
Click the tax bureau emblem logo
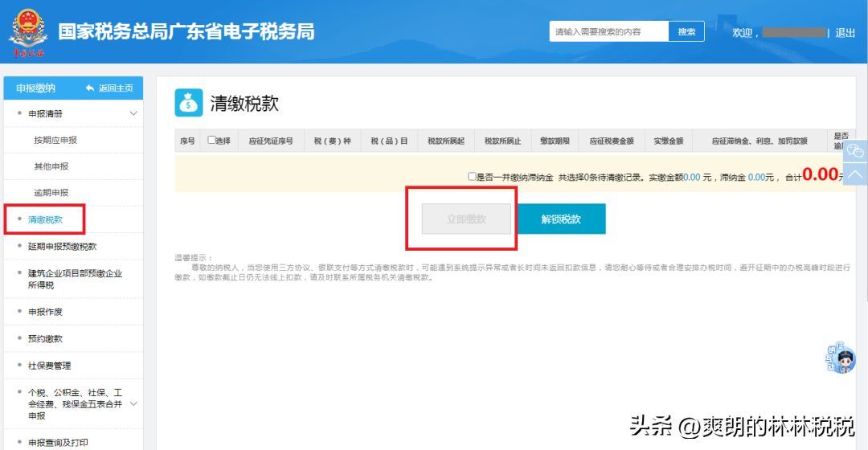(27, 33)
